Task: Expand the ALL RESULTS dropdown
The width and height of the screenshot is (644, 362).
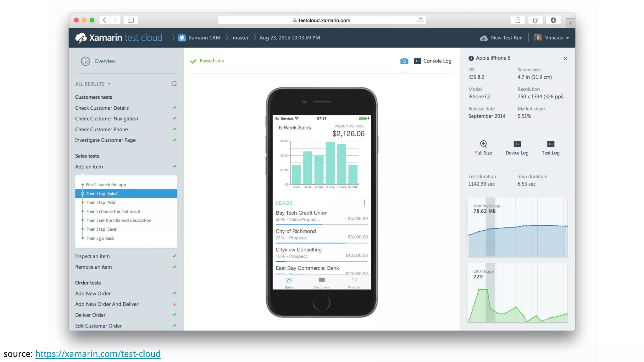Action: coord(93,84)
